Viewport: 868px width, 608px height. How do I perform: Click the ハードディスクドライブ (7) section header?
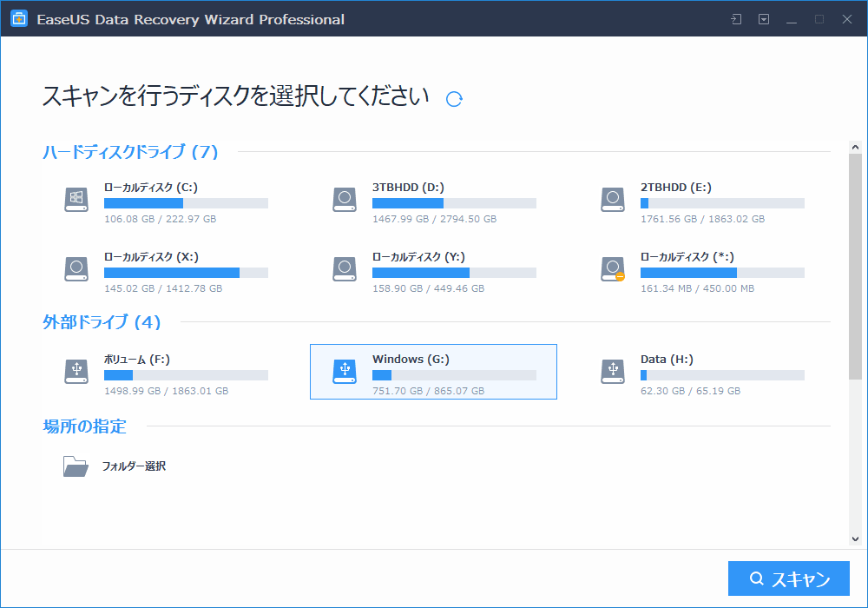(x=130, y=152)
